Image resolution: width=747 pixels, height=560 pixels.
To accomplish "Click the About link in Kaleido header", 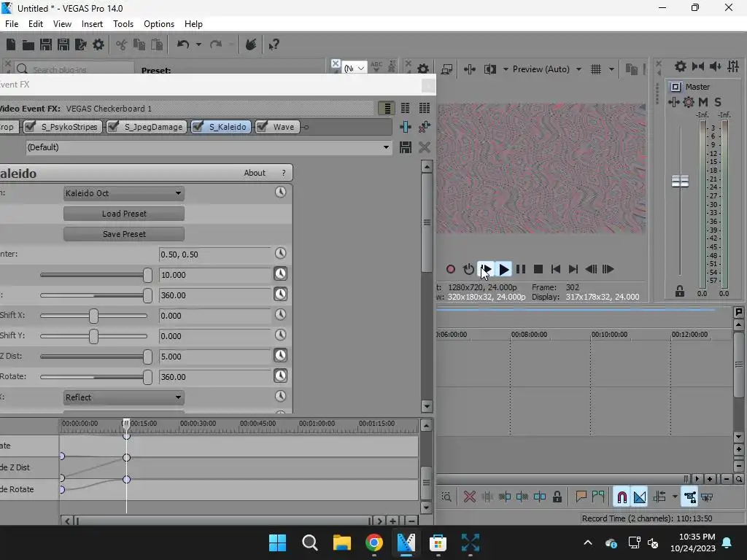I will (255, 173).
